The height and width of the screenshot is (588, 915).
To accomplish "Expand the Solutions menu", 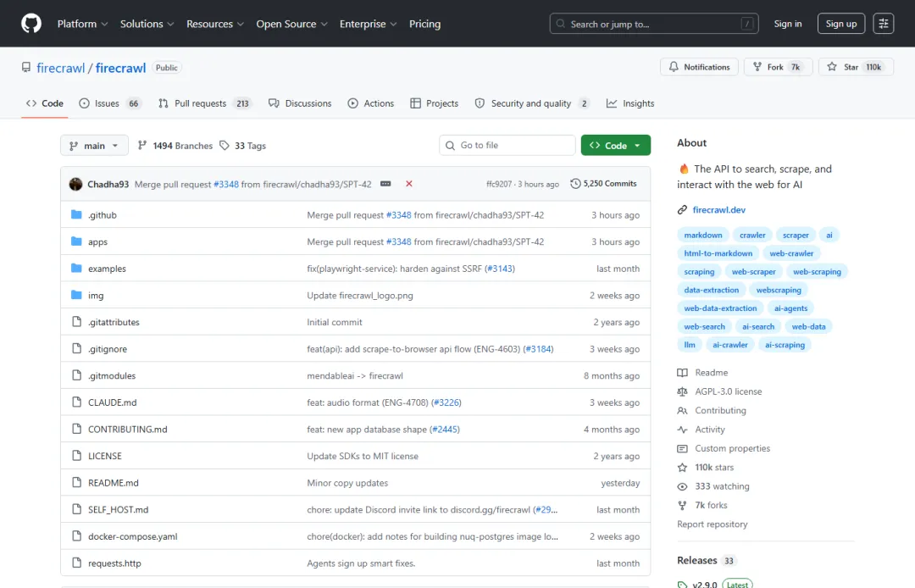I will 147,24.
